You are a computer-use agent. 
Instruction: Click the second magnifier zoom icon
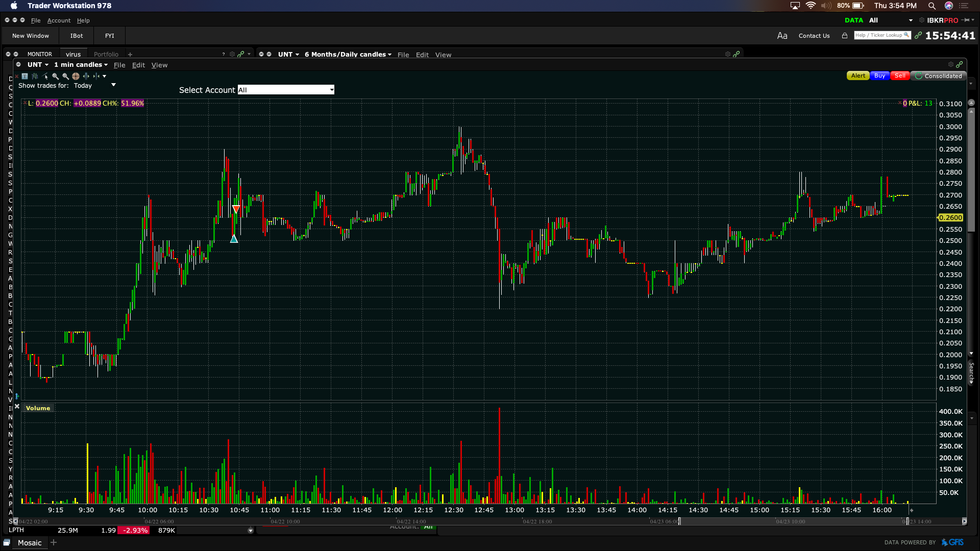pos(65,76)
